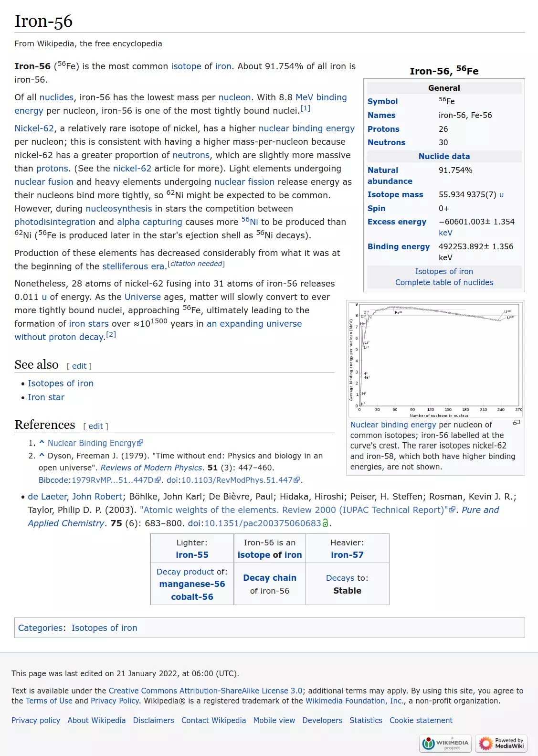Switch to Mobile view in footer

click(x=274, y=720)
